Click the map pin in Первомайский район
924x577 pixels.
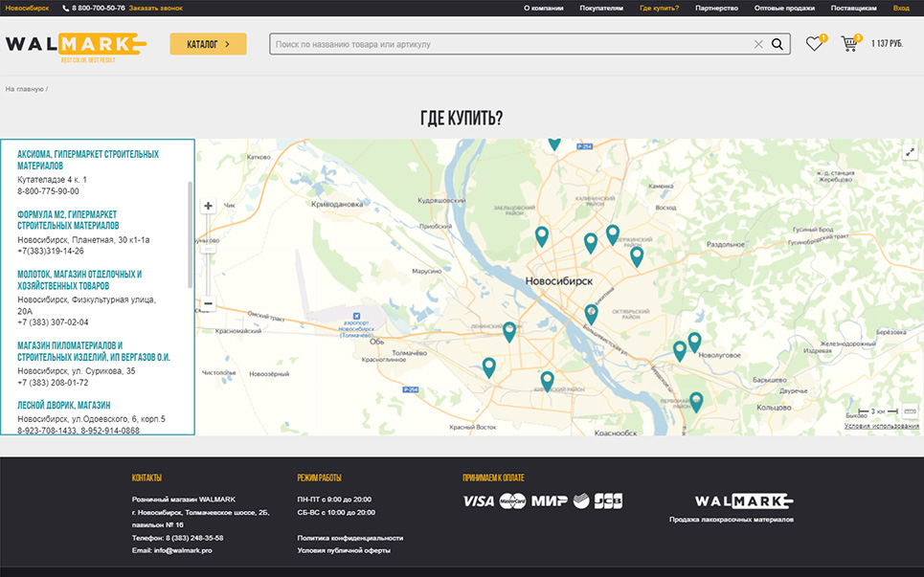tap(696, 403)
